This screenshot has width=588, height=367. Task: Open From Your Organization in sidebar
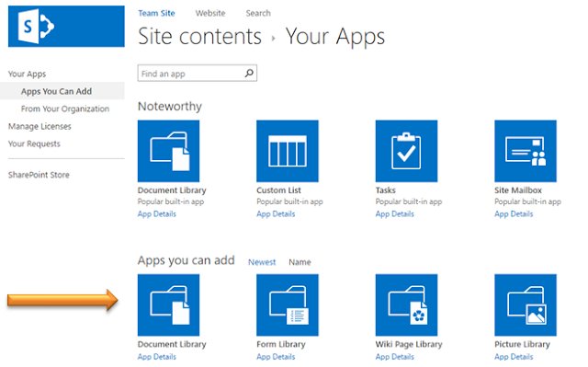(65, 109)
